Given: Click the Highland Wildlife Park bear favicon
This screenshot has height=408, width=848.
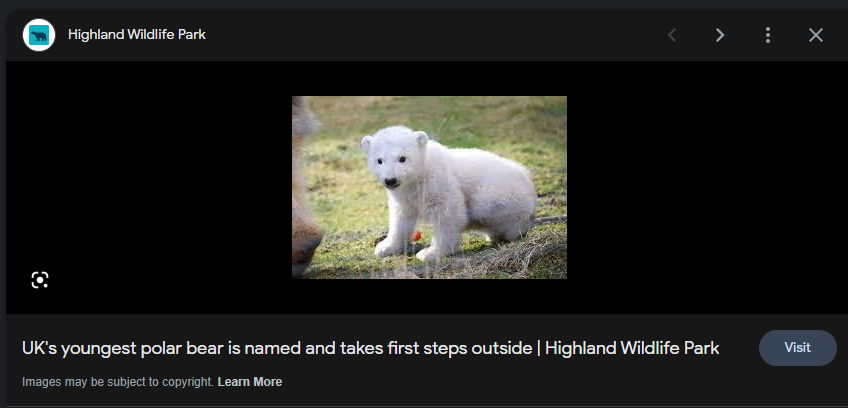Looking at the screenshot, I should [x=39, y=35].
